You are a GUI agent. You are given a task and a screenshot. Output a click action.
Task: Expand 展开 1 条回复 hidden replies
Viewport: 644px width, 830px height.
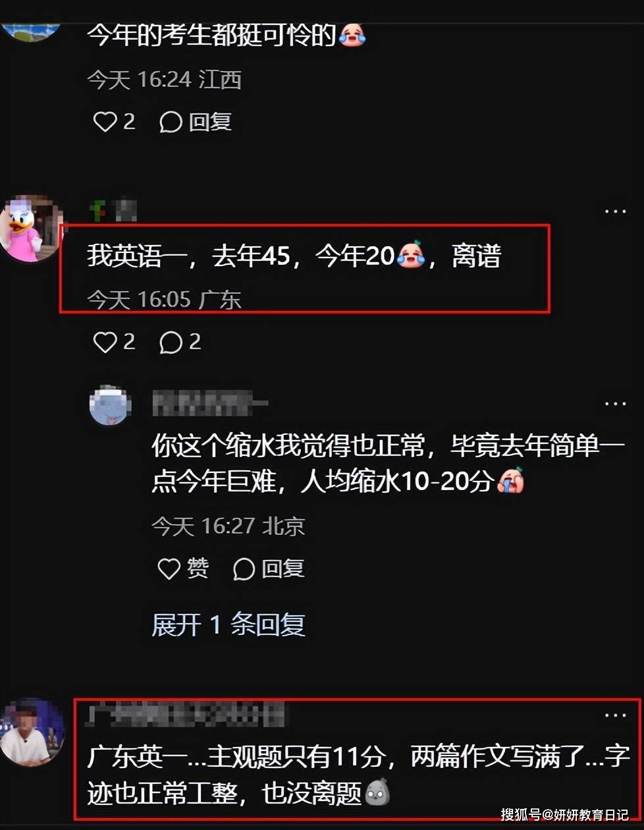click(228, 624)
